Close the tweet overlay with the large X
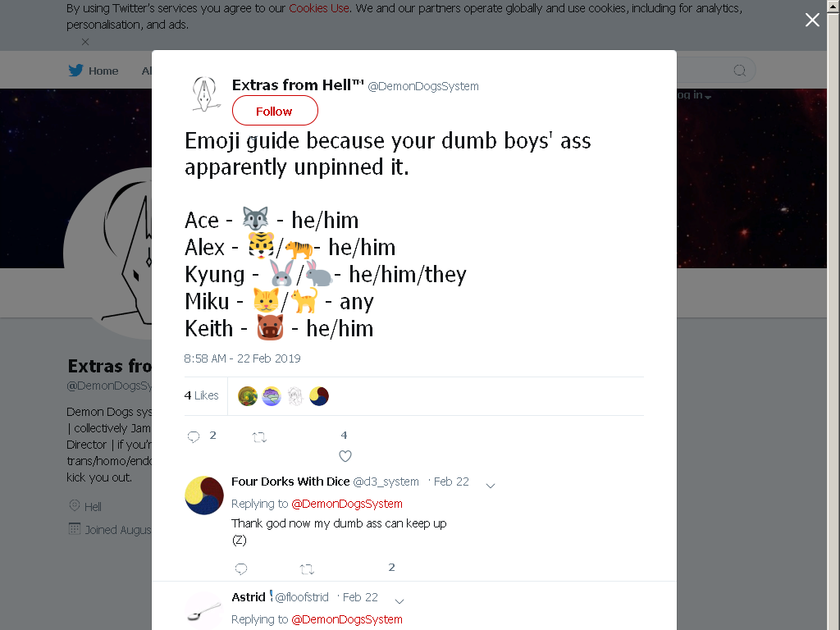 click(812, 20)
